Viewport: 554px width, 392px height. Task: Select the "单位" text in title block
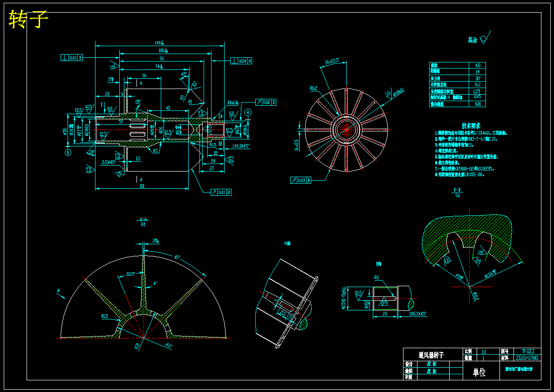(479, 372)
